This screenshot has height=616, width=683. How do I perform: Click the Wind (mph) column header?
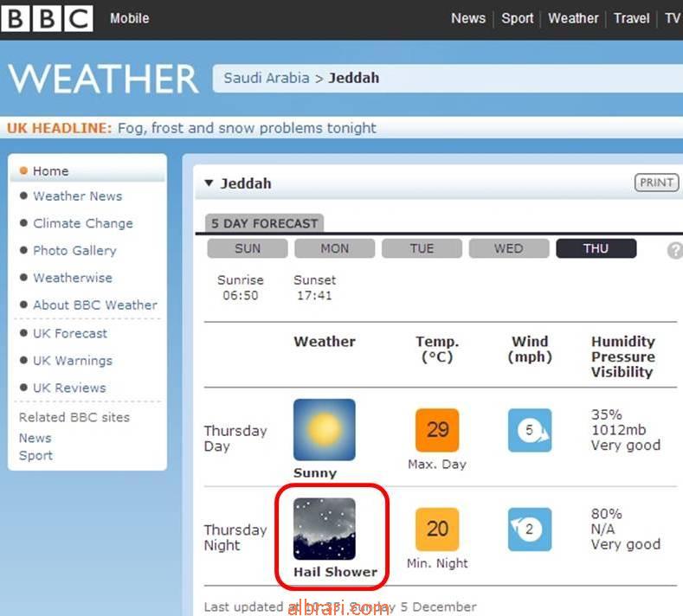530,350
